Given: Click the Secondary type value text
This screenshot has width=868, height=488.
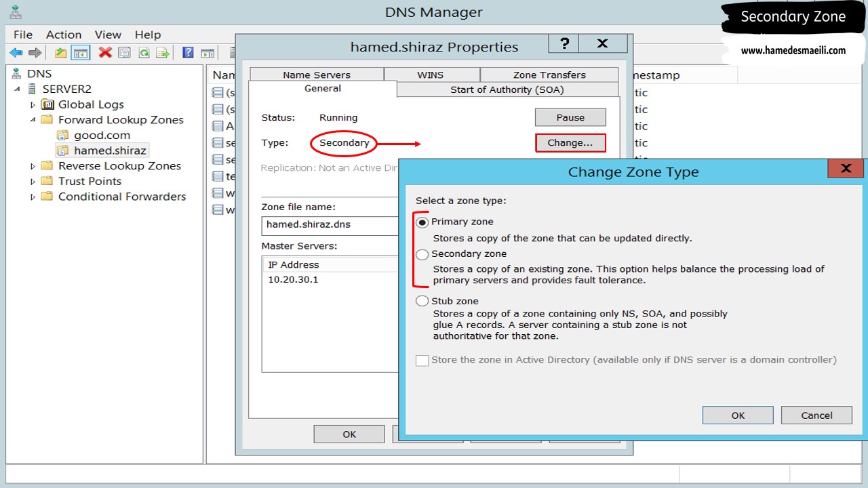Looking at the screenshot, I should (x=344, y=143).
